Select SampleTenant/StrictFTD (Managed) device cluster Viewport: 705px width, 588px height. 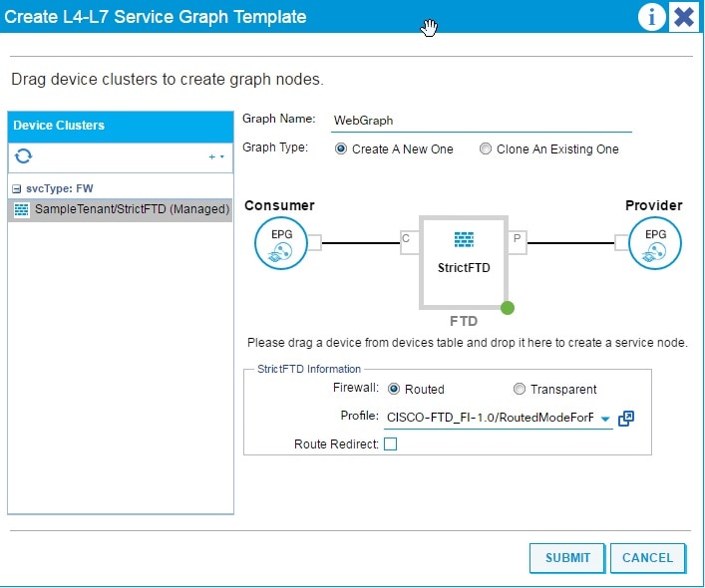120,209
